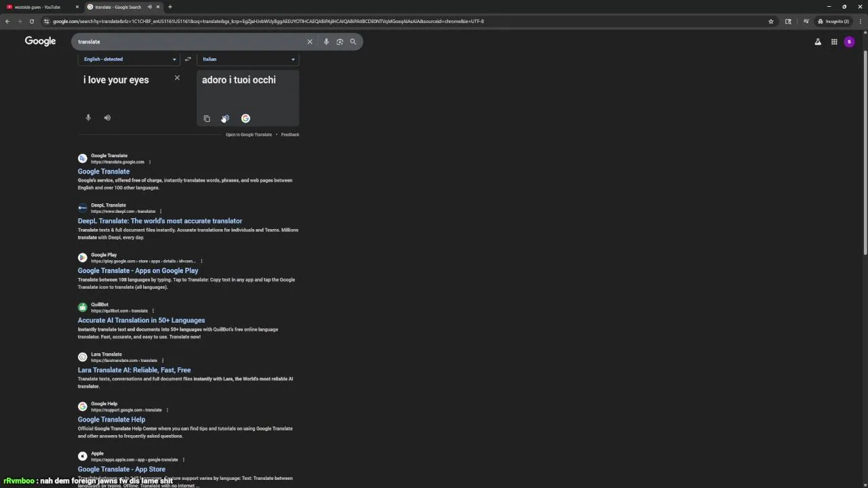Open a new browser tab
The image size is (868, 488).
click(x=170, y=7)
